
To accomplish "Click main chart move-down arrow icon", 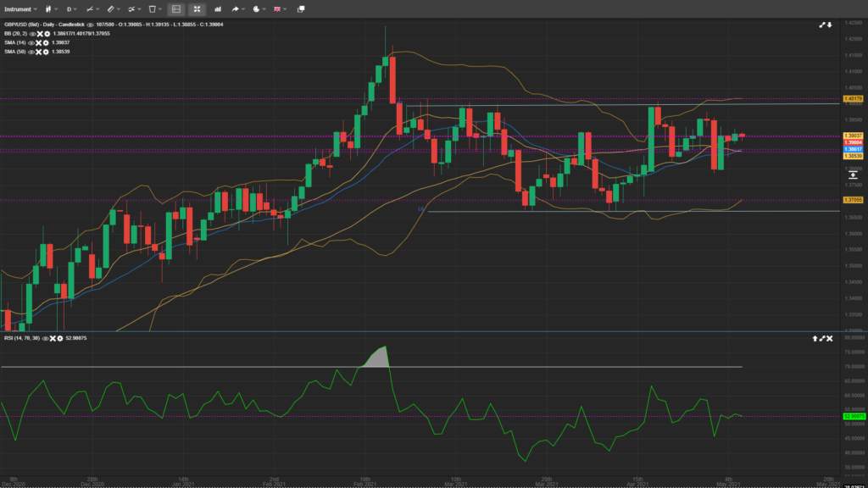I will [x=829, y=25].
